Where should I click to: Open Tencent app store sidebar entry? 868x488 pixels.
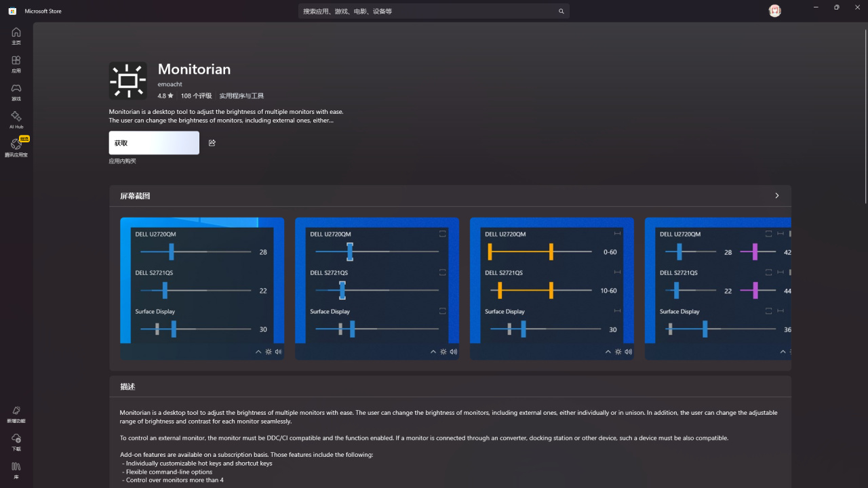point(16,148)
